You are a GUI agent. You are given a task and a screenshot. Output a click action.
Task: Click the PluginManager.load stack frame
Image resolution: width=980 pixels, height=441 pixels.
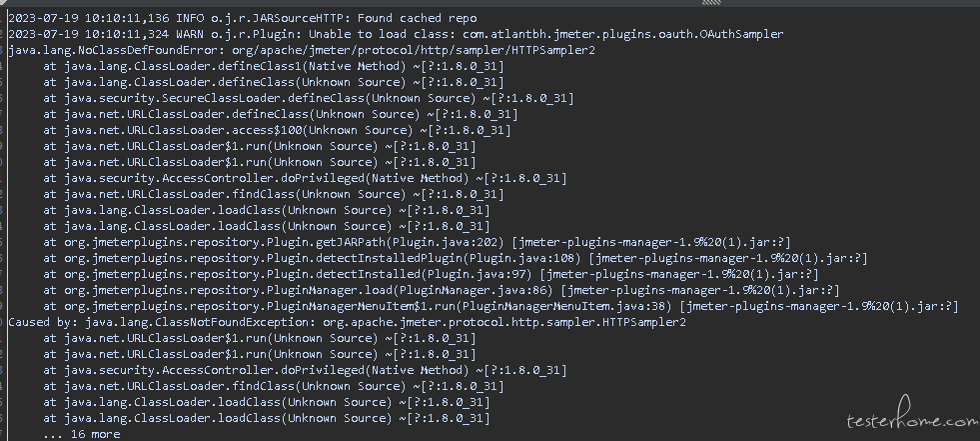pos(442,290)
